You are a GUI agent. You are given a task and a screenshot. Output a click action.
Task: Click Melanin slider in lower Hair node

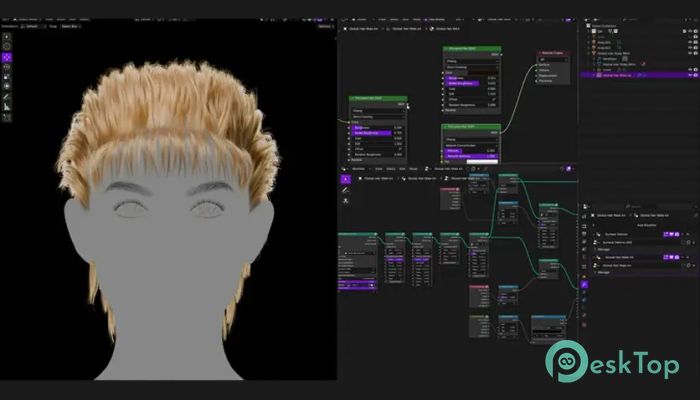pos(471,151)
